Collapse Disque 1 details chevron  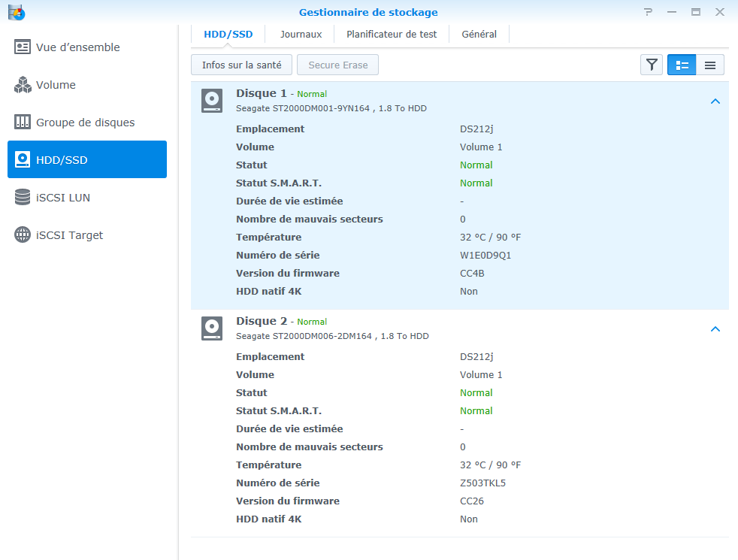pyautogui.click(x=715, y=101)
